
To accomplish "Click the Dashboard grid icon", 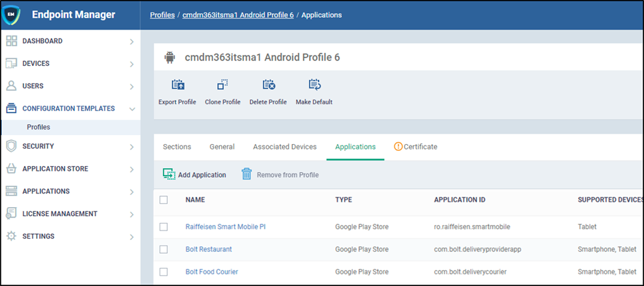I will tap(12, 41).
